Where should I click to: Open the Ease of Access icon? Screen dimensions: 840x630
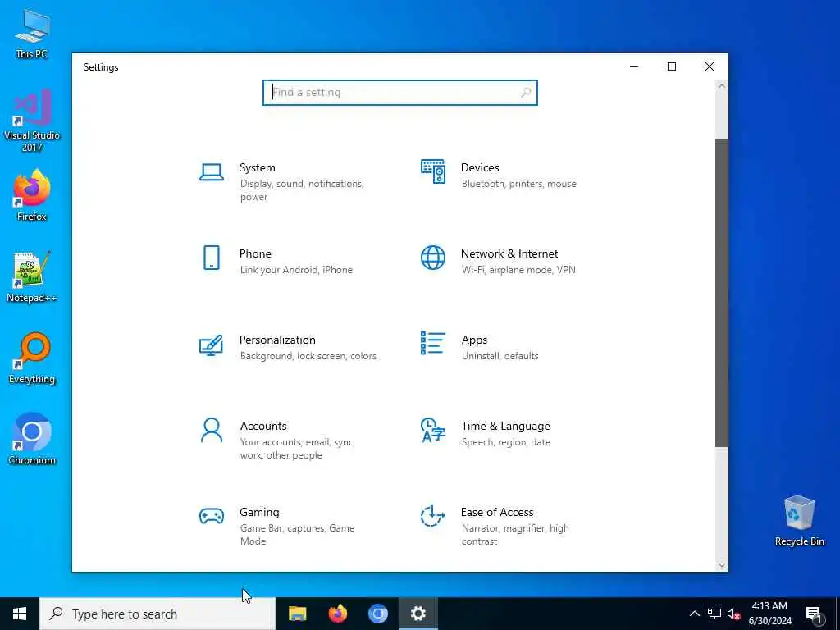[433, 517]
